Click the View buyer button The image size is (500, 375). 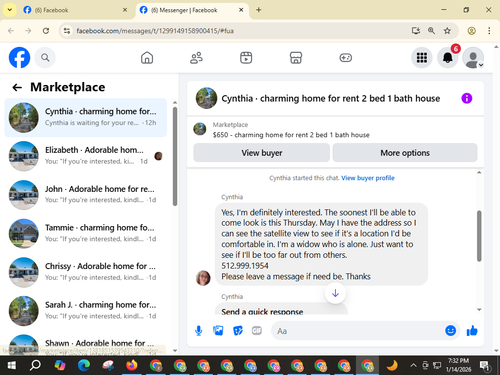262,153
